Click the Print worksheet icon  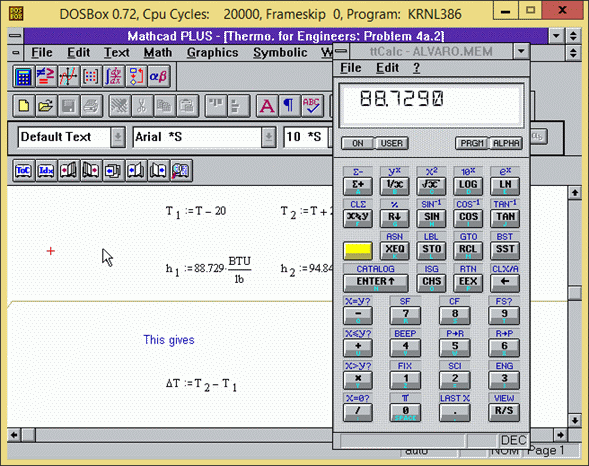click(91, 106)
